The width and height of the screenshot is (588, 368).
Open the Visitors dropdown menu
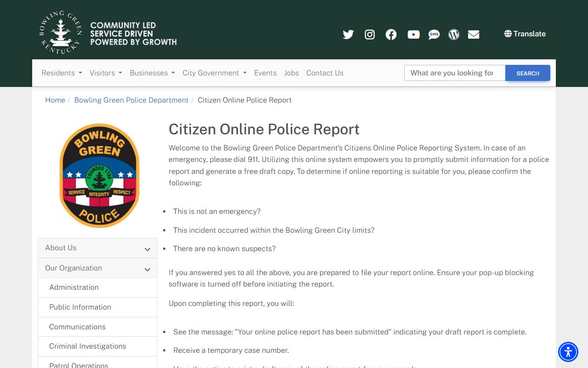[x=106, y=73]
